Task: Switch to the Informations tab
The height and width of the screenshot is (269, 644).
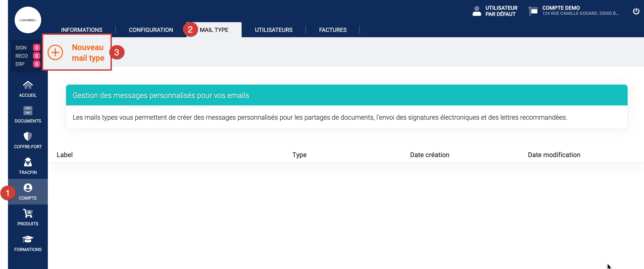Action: [x=81, y=30]
